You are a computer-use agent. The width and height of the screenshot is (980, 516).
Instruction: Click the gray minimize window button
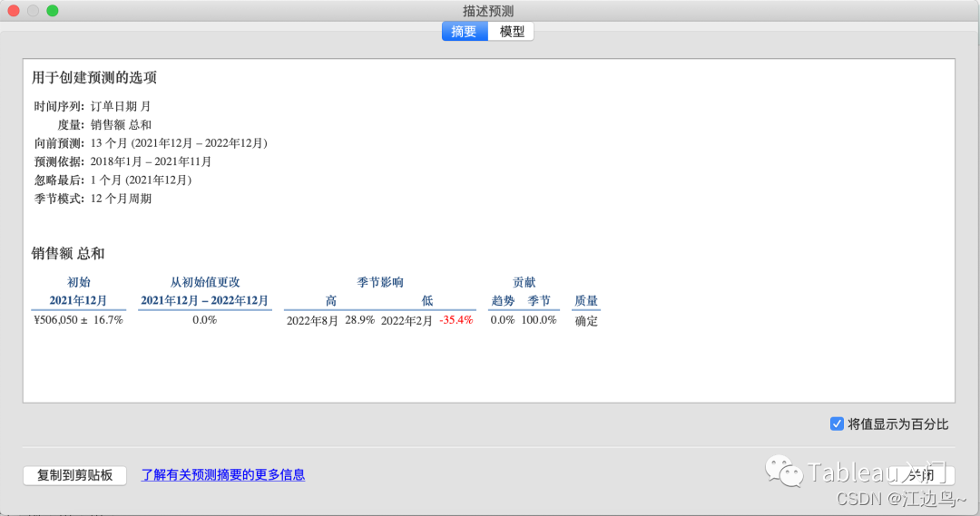coord(34,11)
